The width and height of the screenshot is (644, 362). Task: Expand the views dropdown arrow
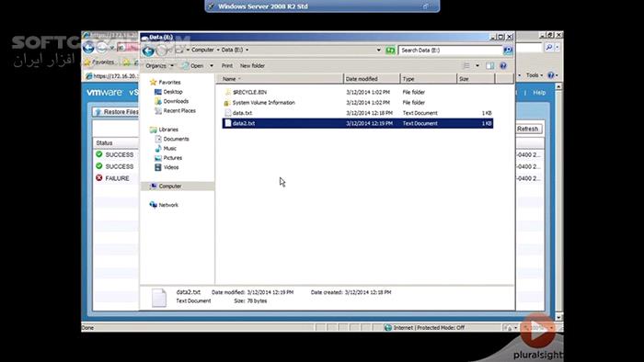click(x=477, y=65)
